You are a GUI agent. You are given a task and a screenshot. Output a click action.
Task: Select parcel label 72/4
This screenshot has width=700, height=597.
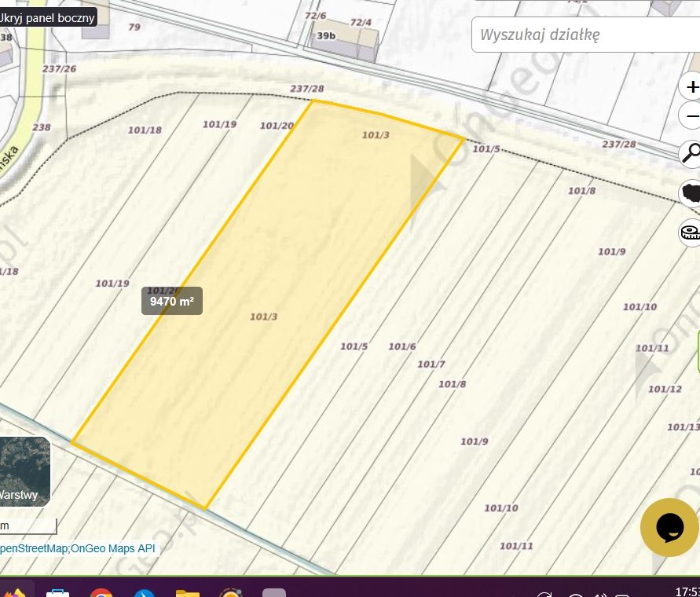click(361, 22)
